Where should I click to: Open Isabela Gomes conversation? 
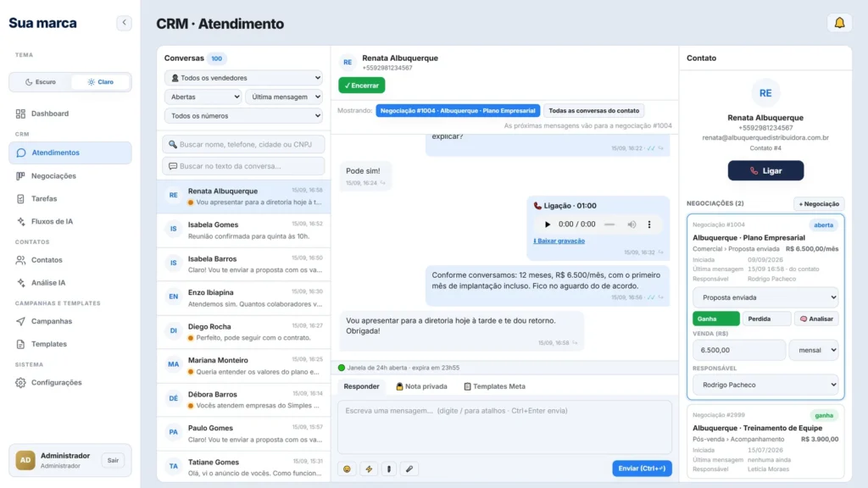(243, 230)
